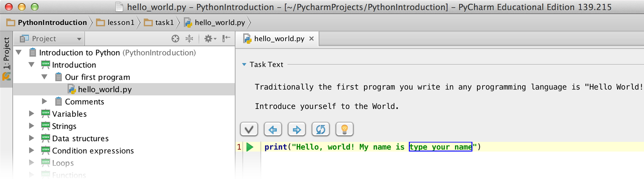Collapse the Task Text section
Screen dimensions: 644x179
pyautogui.click(x=244, y=64)
